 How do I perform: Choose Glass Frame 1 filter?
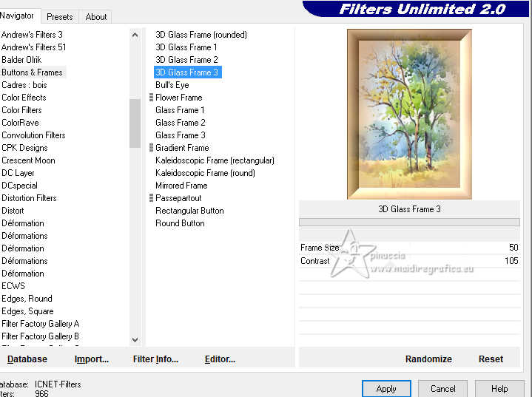point(180,110)
